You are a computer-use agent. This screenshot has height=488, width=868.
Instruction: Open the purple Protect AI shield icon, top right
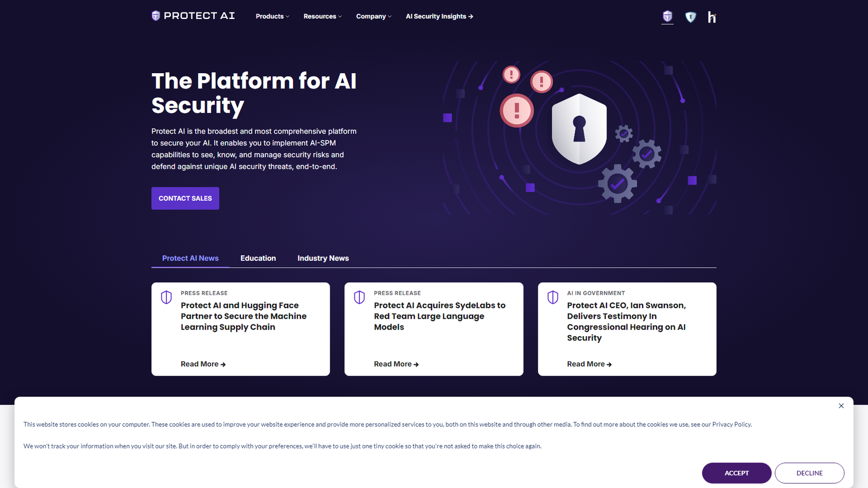pyautogui.click(x=667, y=16)
